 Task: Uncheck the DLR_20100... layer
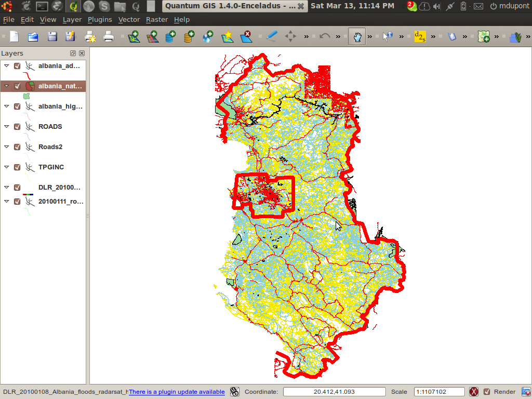click(x=17, y=187)
